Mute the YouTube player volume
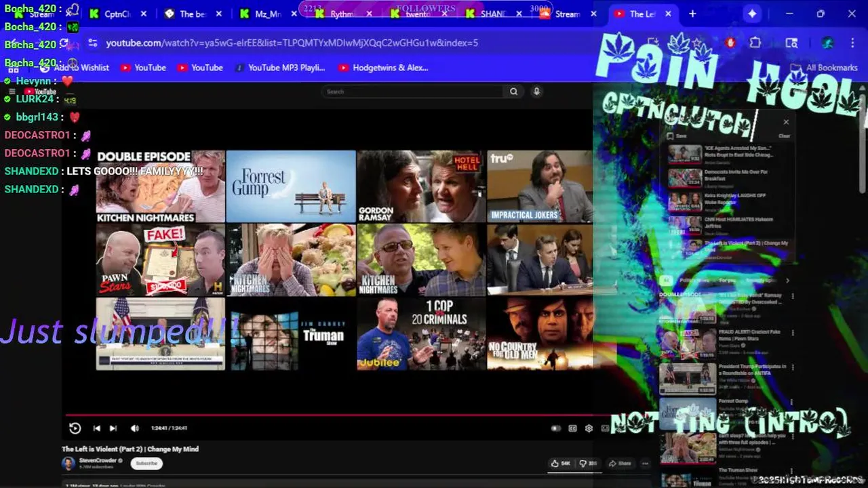The height and width of the screenshot is (488, 868). (134, 428)
